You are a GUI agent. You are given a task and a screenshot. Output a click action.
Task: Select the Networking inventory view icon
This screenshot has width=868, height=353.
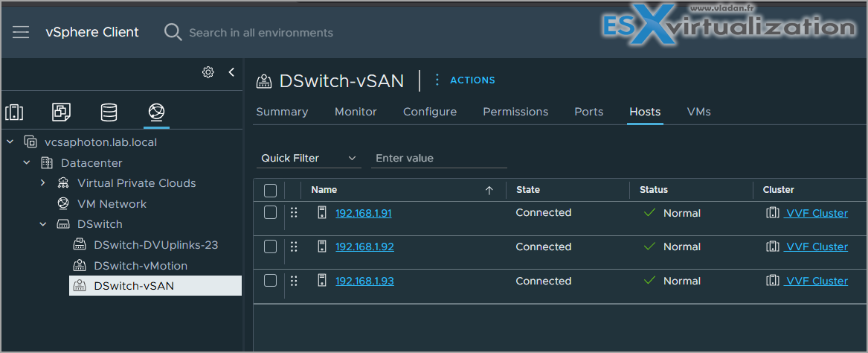pyautogui.click(x=156, y=112)
